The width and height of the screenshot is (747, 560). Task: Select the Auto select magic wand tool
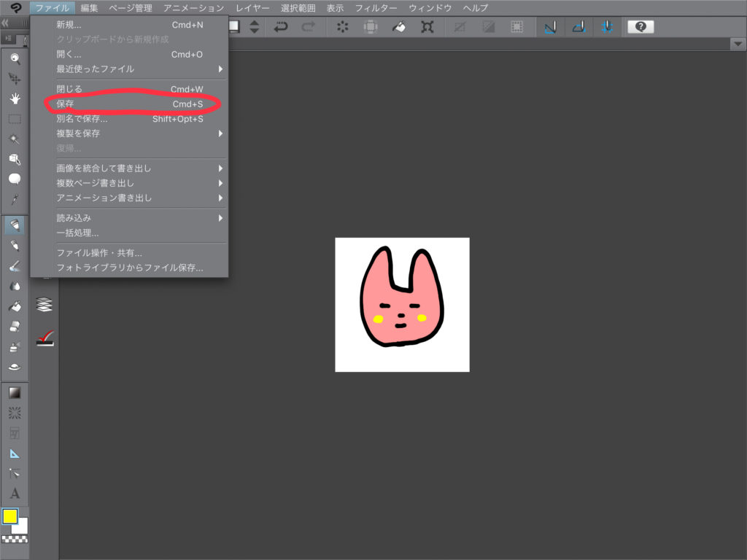coord(15,139)
